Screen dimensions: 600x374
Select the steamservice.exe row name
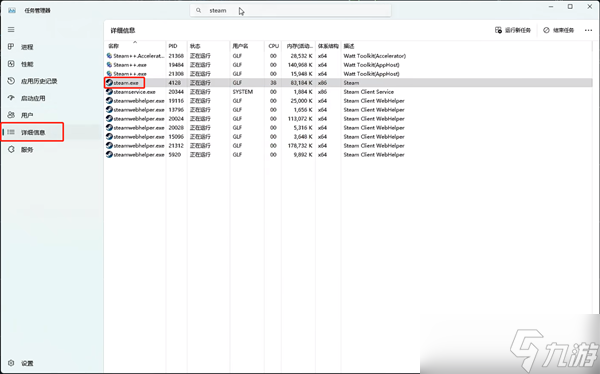pos(134,92)
